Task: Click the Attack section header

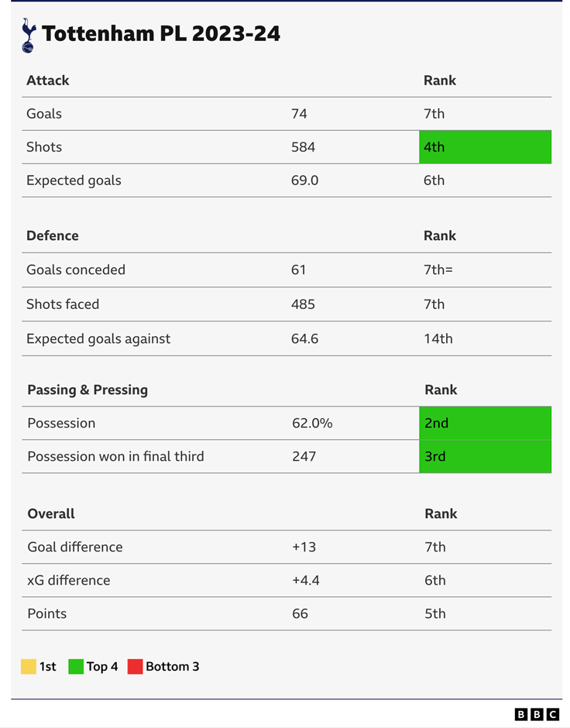Action: pyautogui.click(x=48, y=81)
